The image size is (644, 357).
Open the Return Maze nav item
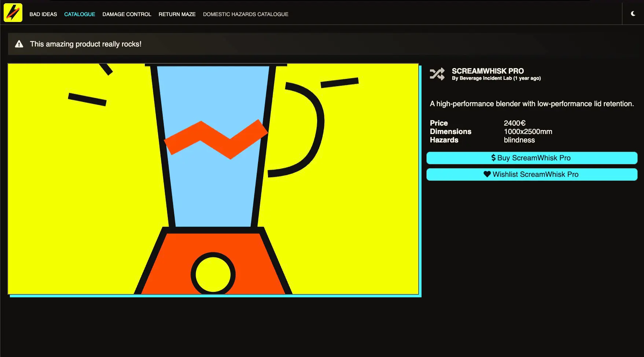pyautogui.click(x=177, y=14)
